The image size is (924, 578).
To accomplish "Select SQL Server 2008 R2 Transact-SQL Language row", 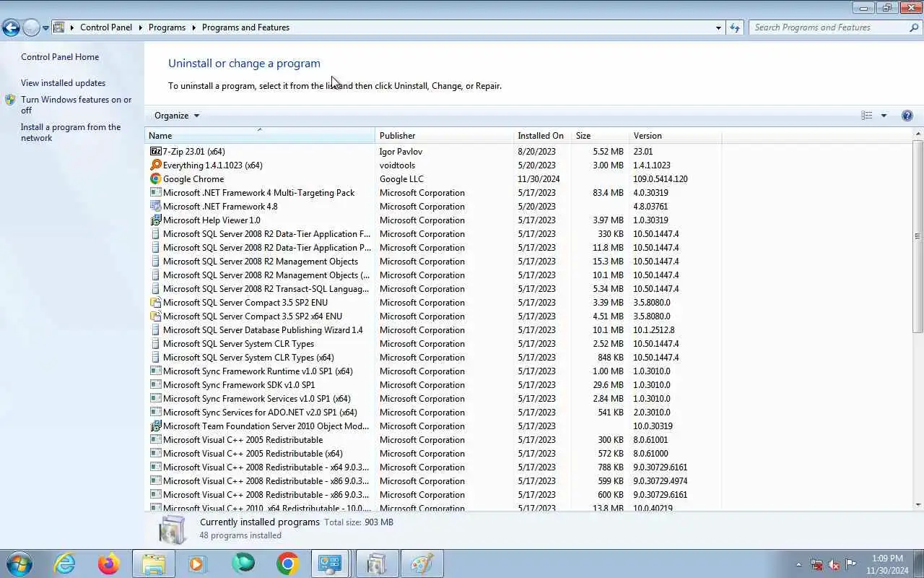I will point(433,289).
